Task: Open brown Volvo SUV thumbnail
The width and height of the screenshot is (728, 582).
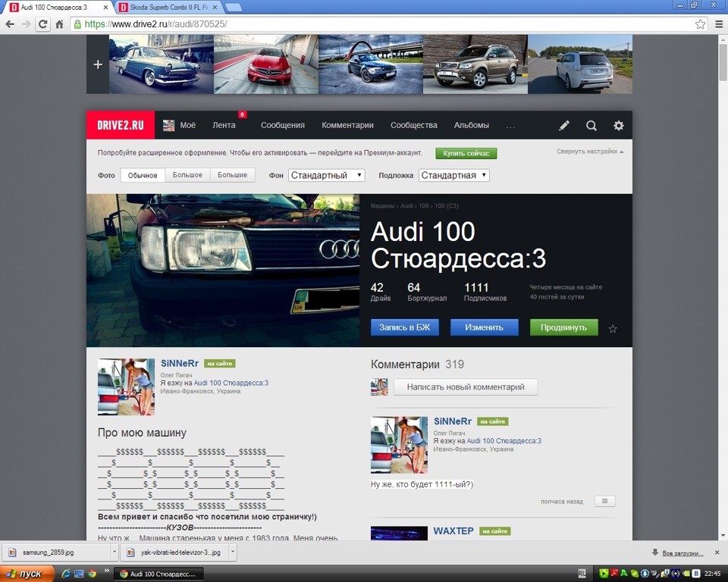Action: pyautogui.click(x=475, y=64)
